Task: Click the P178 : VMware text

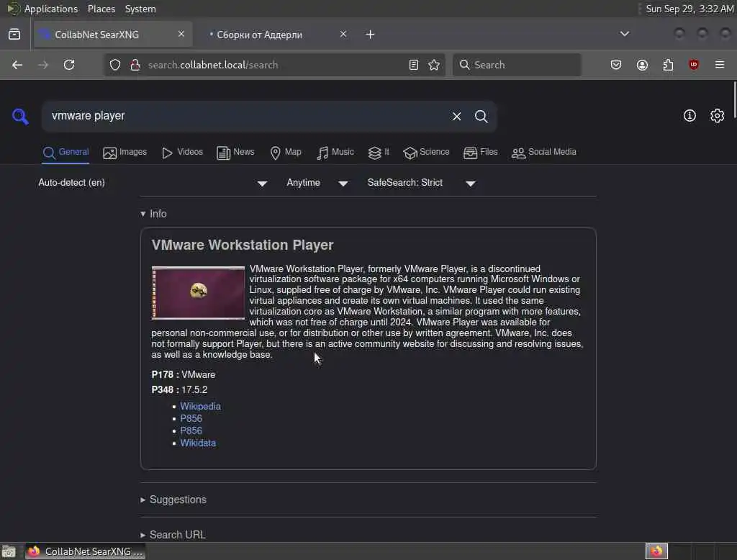Action: (x=184, y=375)
